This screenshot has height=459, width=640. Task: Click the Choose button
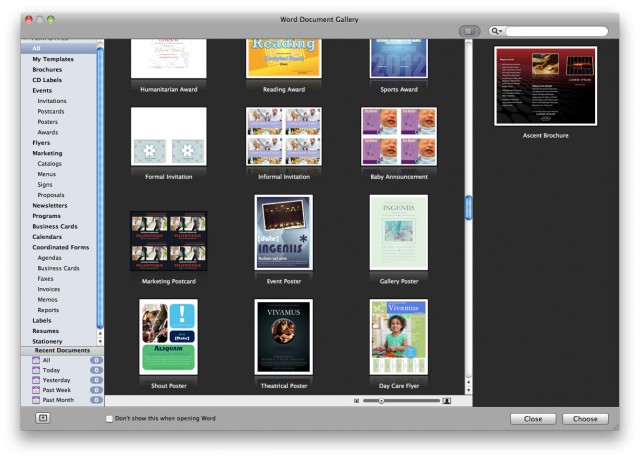pos(585,419)
